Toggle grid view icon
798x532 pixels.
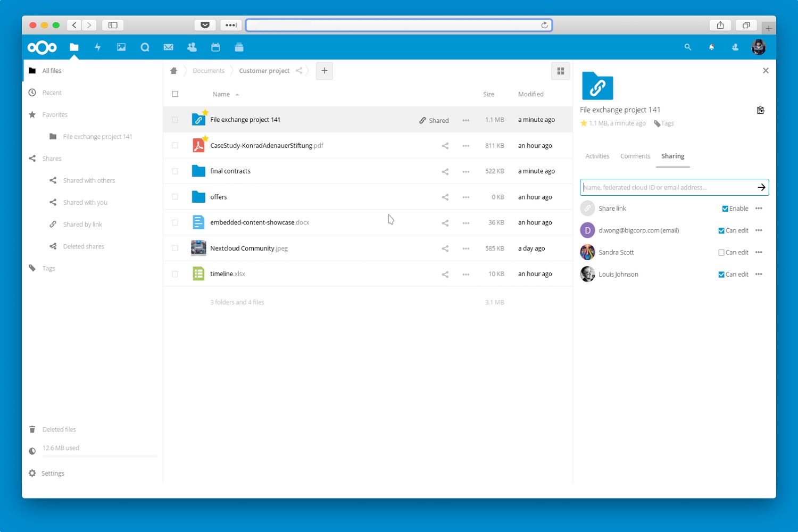[x=561, y=71]
